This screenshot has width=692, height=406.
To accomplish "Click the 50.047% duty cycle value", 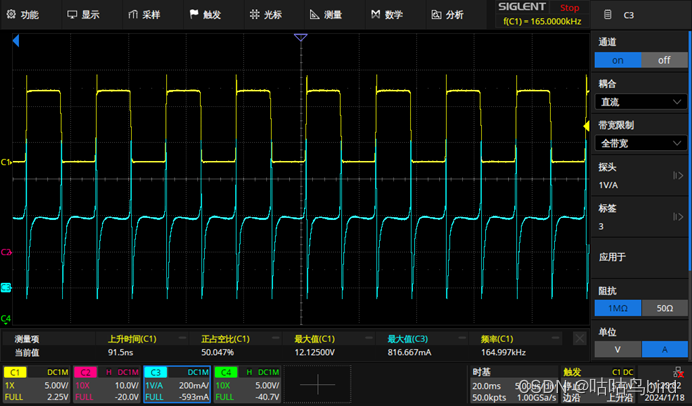I will point(218,352).
